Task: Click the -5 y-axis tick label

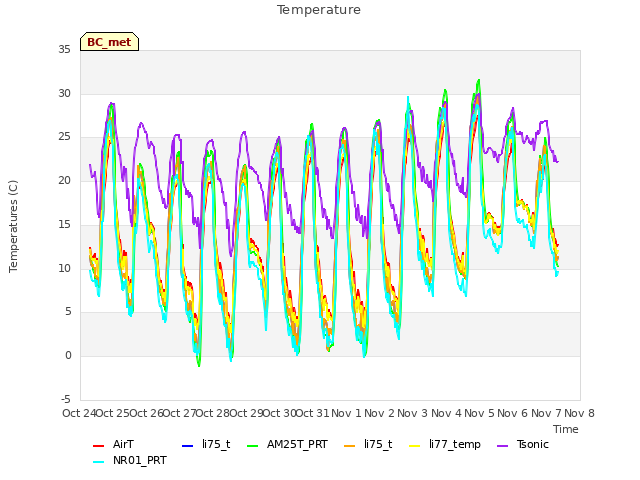Action: coord(66,400)
